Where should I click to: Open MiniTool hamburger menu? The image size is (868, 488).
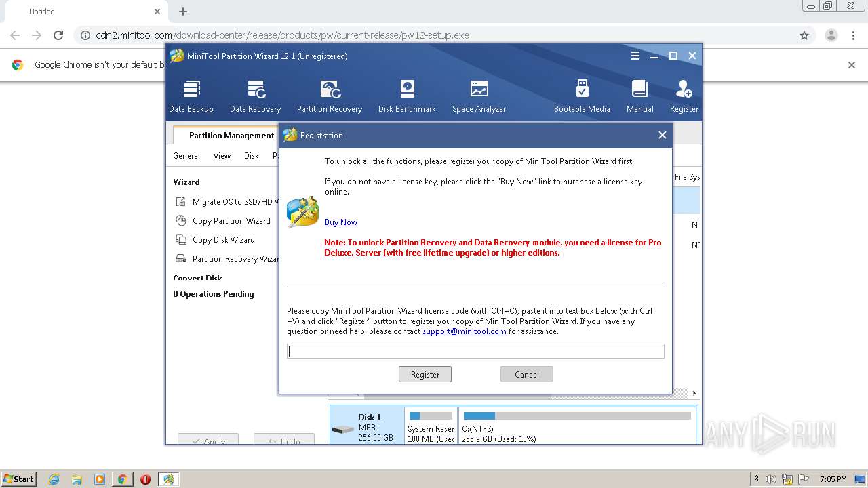pos(635,56)
